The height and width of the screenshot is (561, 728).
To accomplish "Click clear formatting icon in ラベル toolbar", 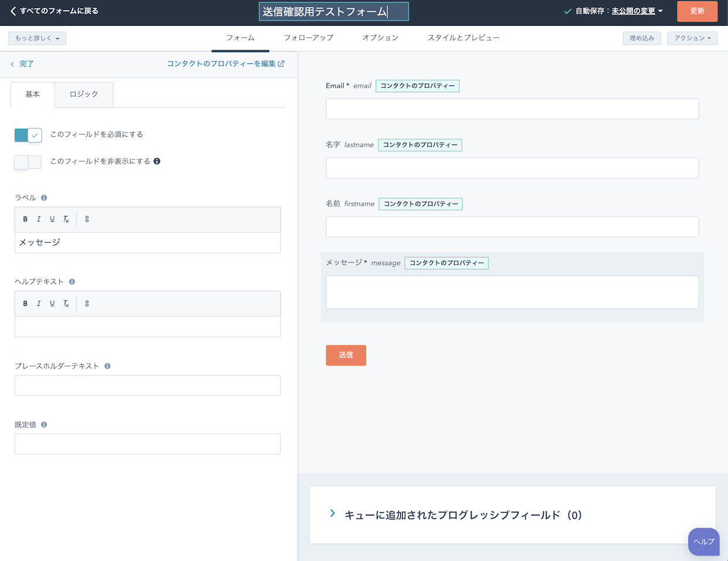I will [x=66, y=219].
